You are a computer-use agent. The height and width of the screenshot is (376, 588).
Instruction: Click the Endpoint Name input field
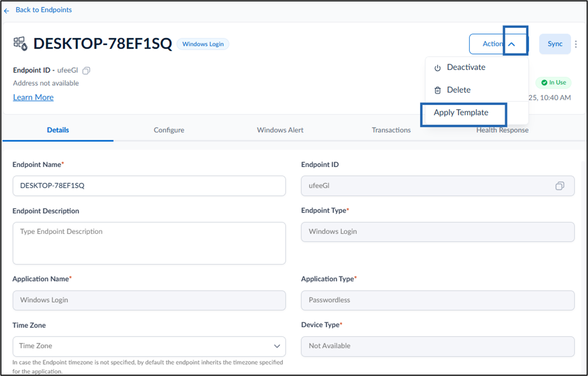pos(149,186)
